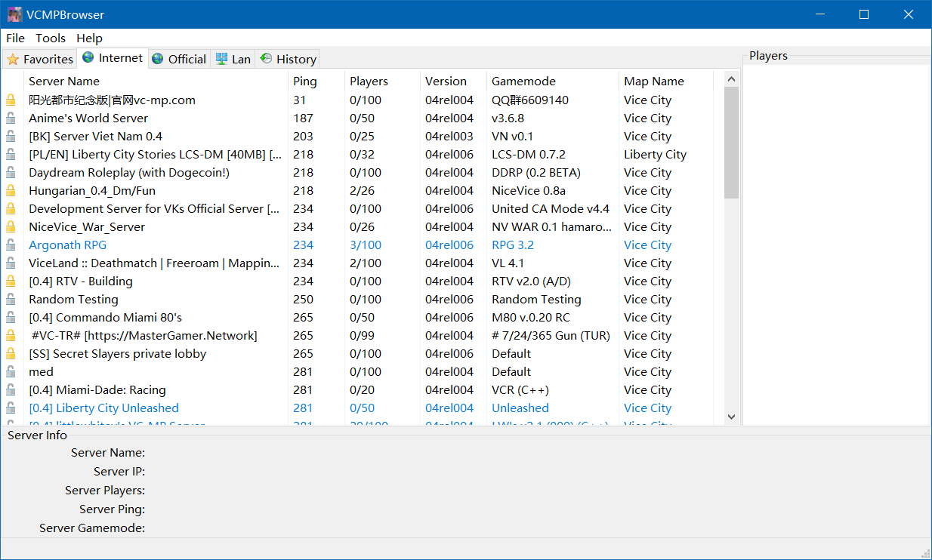
Task: Switch to the History tab
Action: pos(288,59)
